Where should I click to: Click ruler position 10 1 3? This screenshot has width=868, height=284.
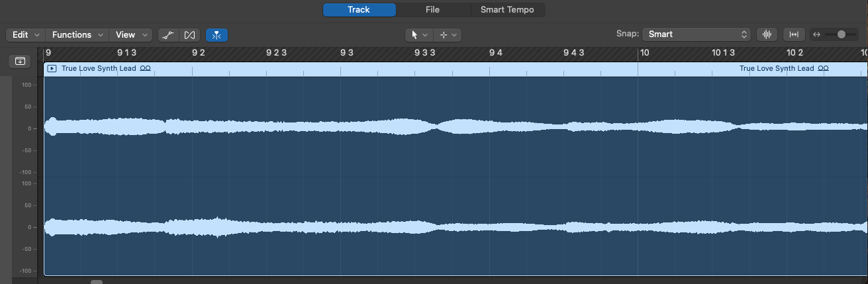point(724,52)
